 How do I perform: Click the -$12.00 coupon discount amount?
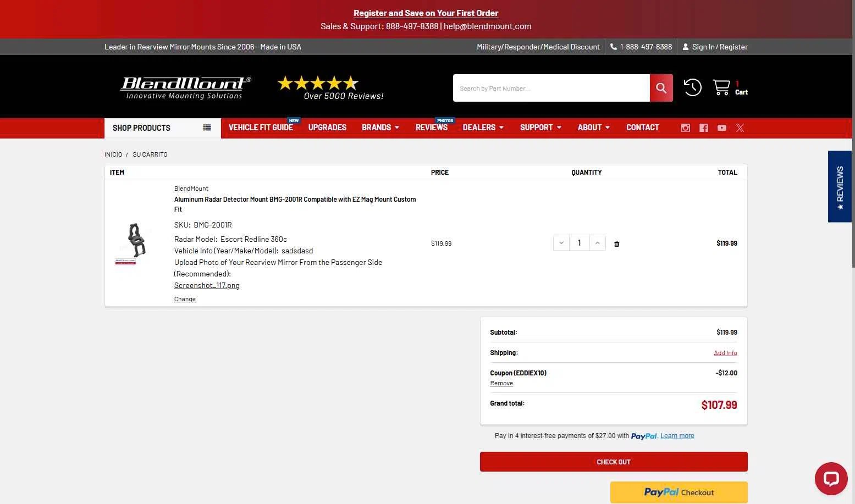tap(726, 373)
